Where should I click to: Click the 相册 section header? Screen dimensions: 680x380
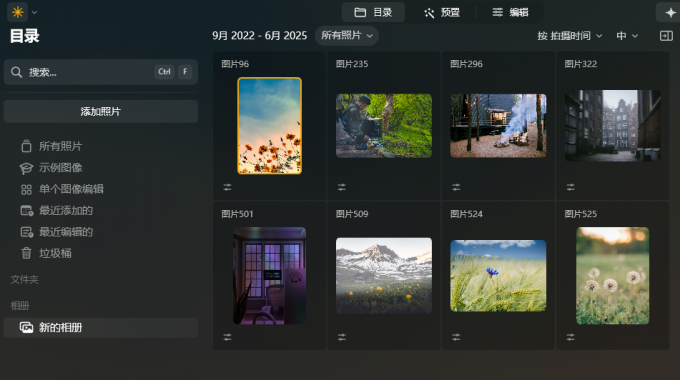pos(20,306)
